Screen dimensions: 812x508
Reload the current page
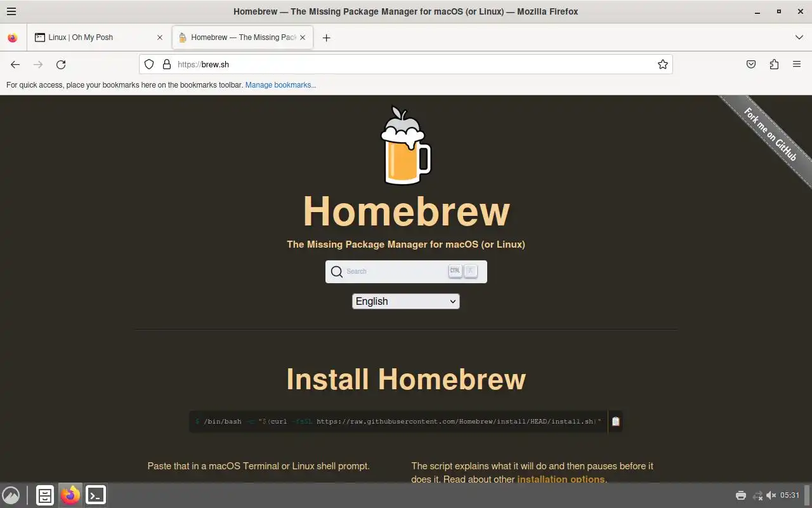[61, 64]
